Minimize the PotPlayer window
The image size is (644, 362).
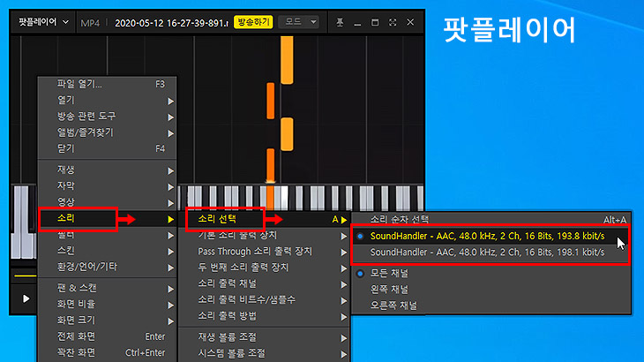click(x=357, y=23)
